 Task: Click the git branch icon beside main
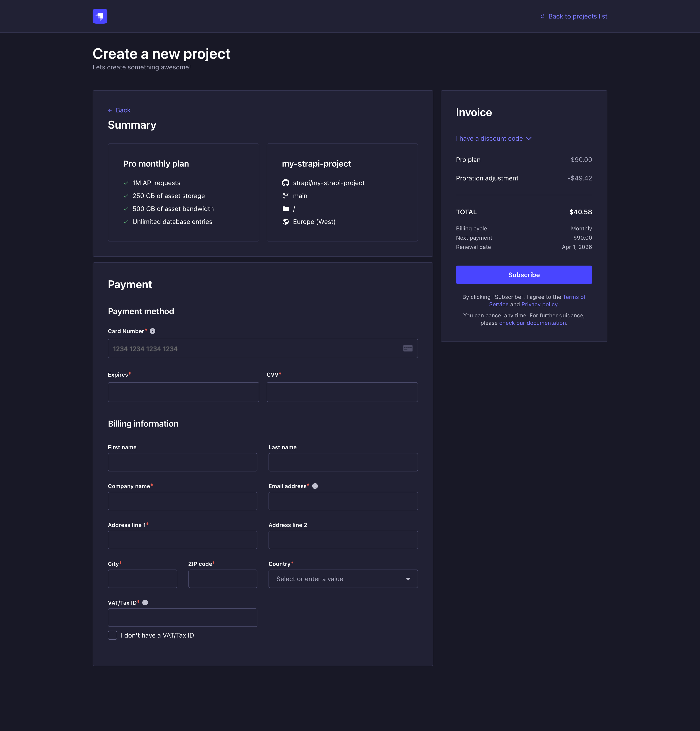coord(286,195)
